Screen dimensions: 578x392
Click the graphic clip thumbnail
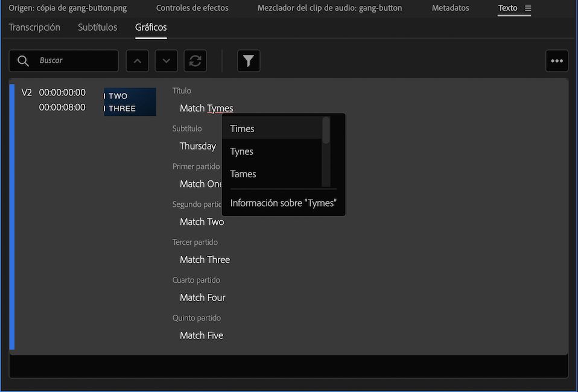coord(130,102)
